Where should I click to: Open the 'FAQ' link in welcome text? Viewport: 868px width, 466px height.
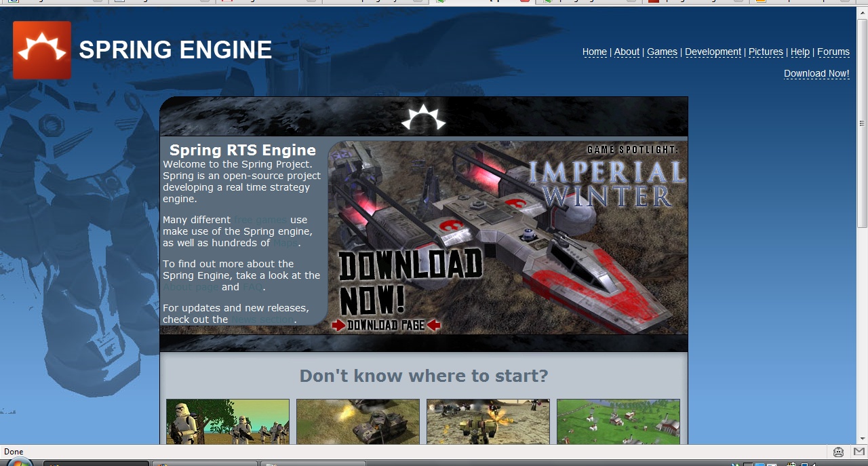[252, 287]
